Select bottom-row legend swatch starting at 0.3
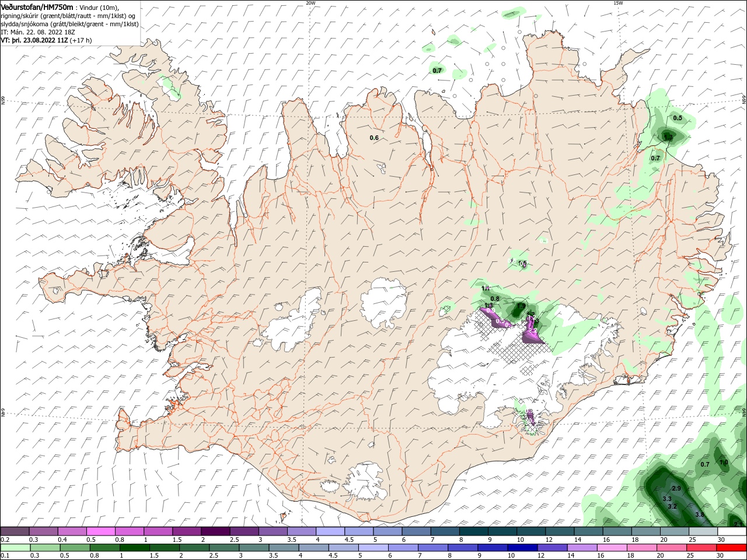The image size is (747, 560). click(x=45, y=548)
